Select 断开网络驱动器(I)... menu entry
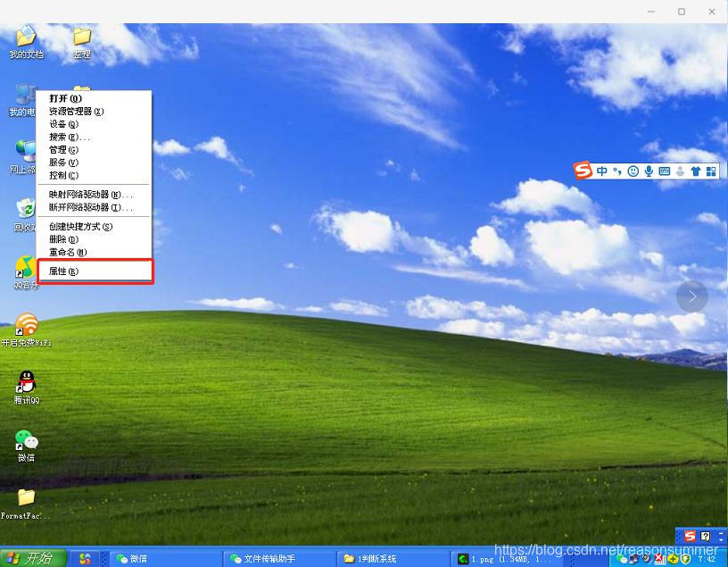 point(94,207)
